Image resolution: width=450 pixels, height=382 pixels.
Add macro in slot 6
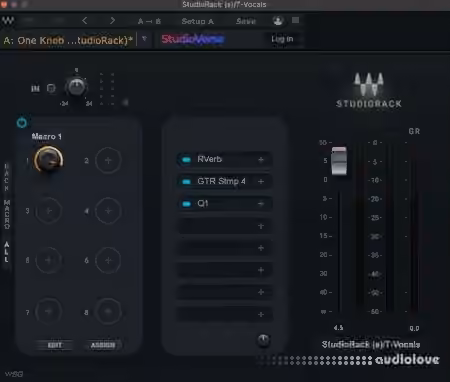(x=108, y=260)
